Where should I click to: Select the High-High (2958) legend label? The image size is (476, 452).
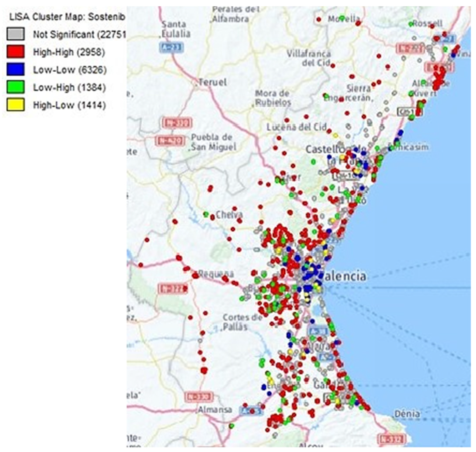coord(69,52)
